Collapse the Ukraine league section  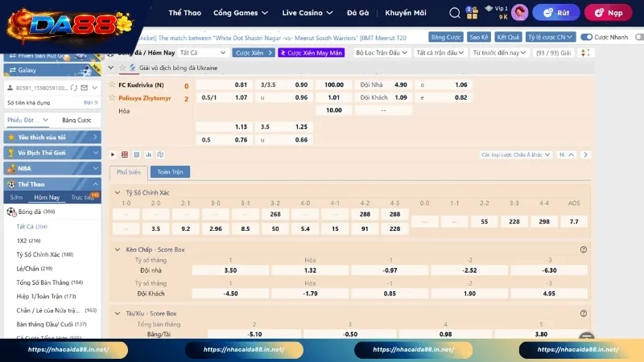pyautogui.click(x=111, y=68)
